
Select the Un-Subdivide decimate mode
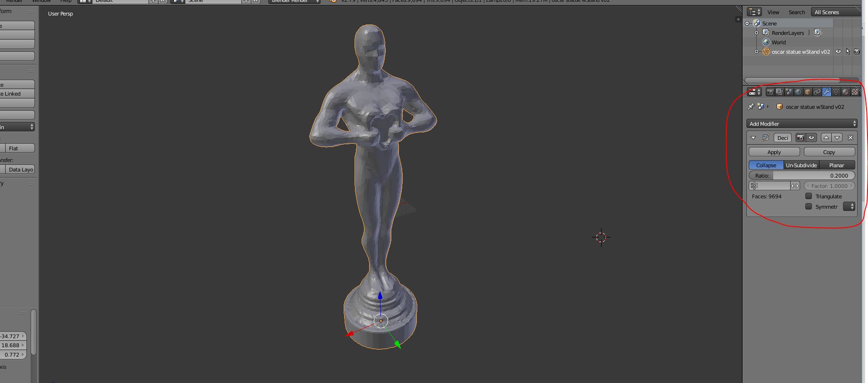point(801,165)
